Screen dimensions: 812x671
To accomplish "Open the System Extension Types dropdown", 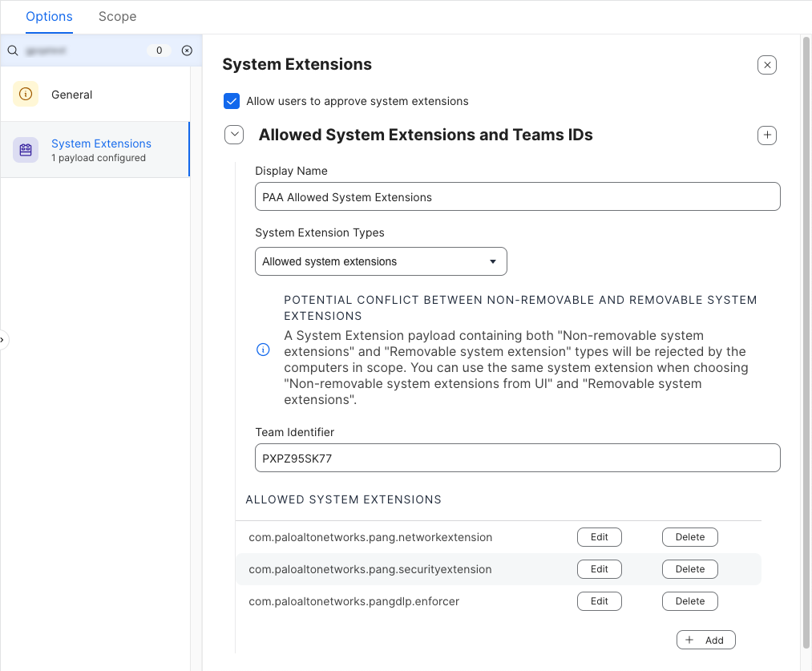I will click(x=381, y=261).
